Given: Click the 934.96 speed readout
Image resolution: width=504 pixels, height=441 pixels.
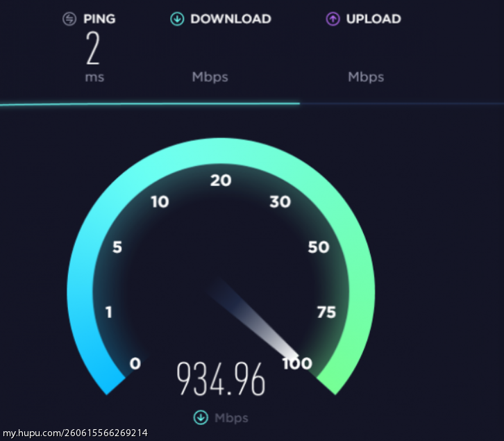Looking at the screenshot, I should [221, 378].
